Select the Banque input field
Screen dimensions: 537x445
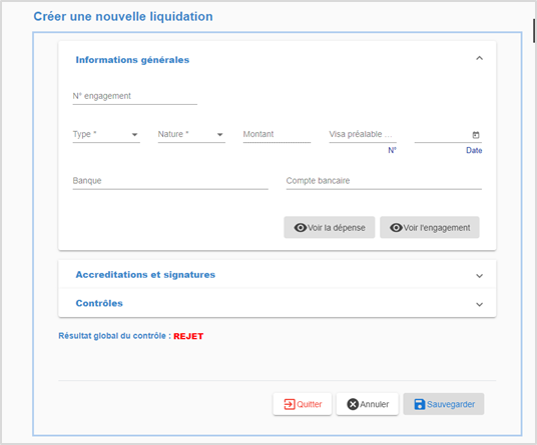click(x=170, y=181)
